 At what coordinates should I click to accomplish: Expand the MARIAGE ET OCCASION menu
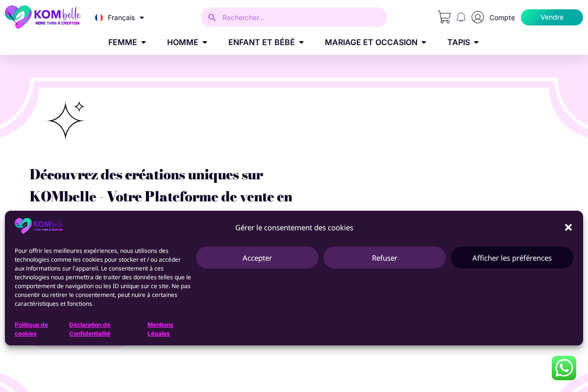click(375, 42)
